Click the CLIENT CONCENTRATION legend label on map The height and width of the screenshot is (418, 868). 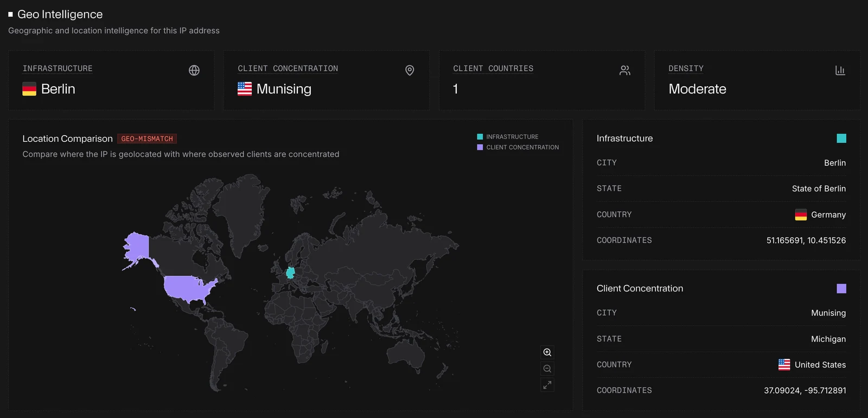(x=522, y=147)
